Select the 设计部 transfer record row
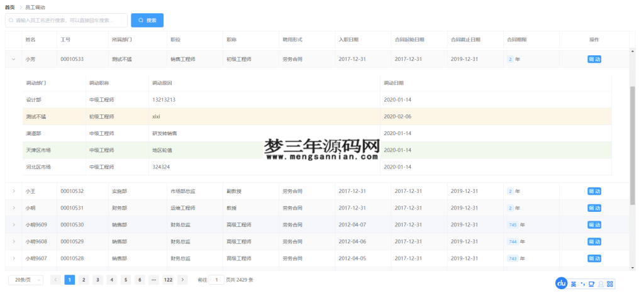This screenshot has height=298, width=644. 317,100
